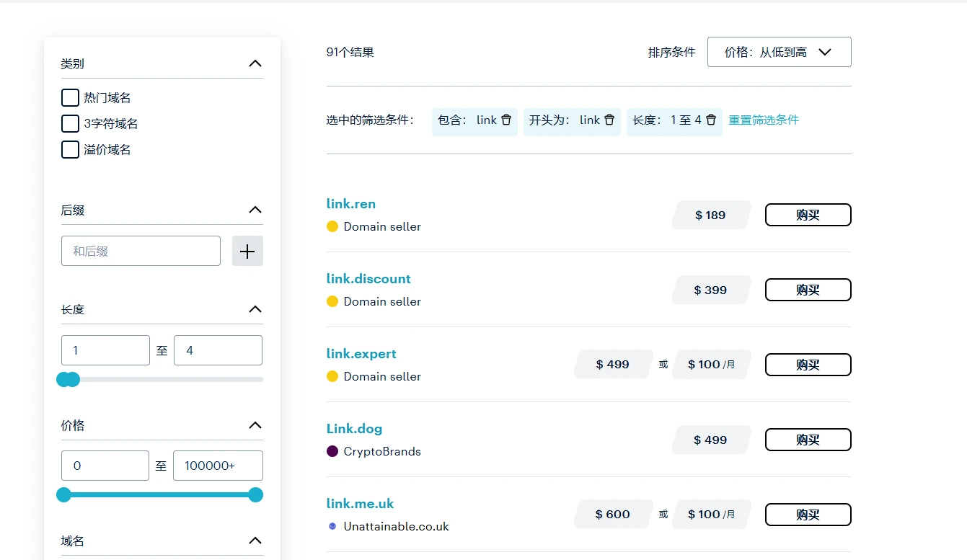Toggle the 溢价域名 checkbox

point(70,150)
